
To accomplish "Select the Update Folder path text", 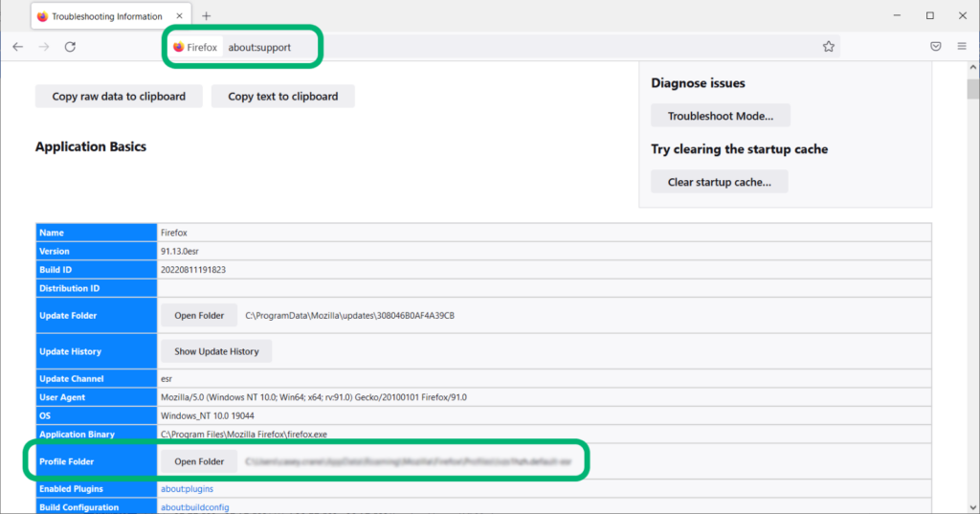I will coord(350,316).
